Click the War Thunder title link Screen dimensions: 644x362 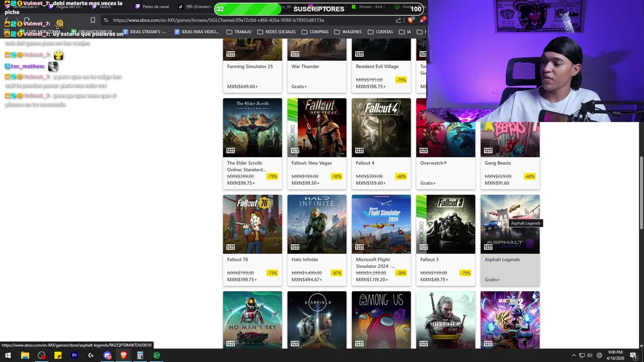[305, 66]
